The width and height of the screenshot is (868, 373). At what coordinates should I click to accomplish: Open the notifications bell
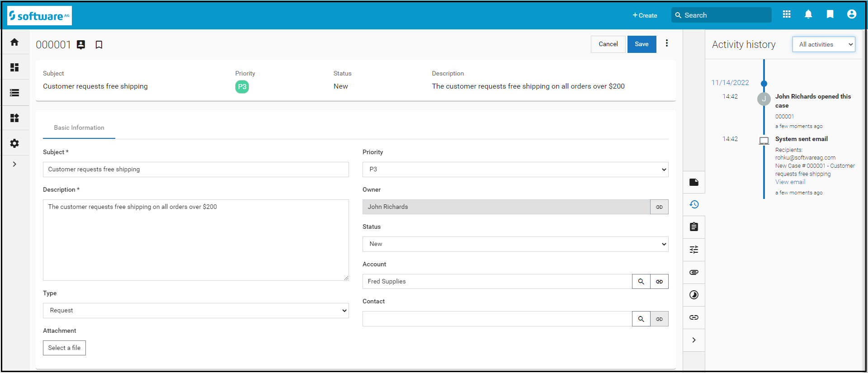(x=808, y=14)
